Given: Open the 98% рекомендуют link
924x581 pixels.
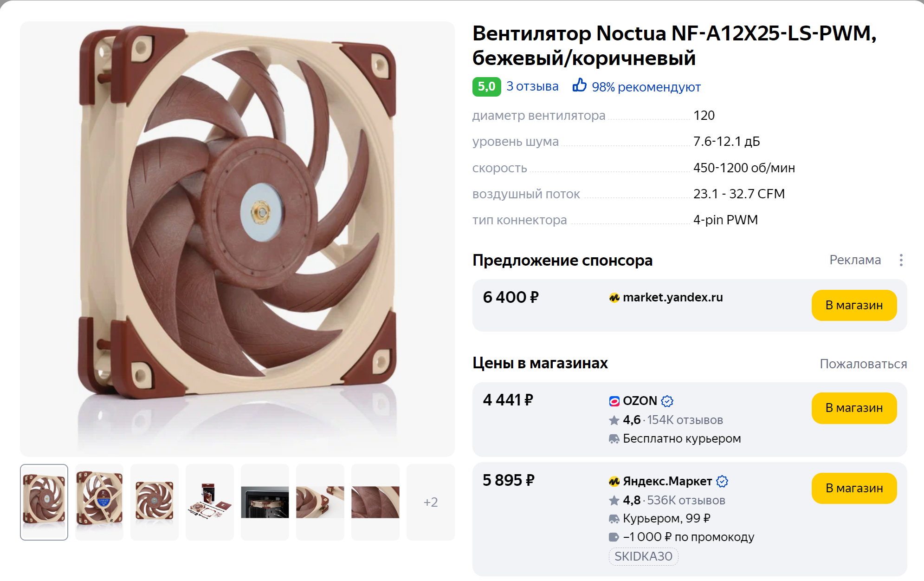Looking at the screenshot, I should pos(646,87).
